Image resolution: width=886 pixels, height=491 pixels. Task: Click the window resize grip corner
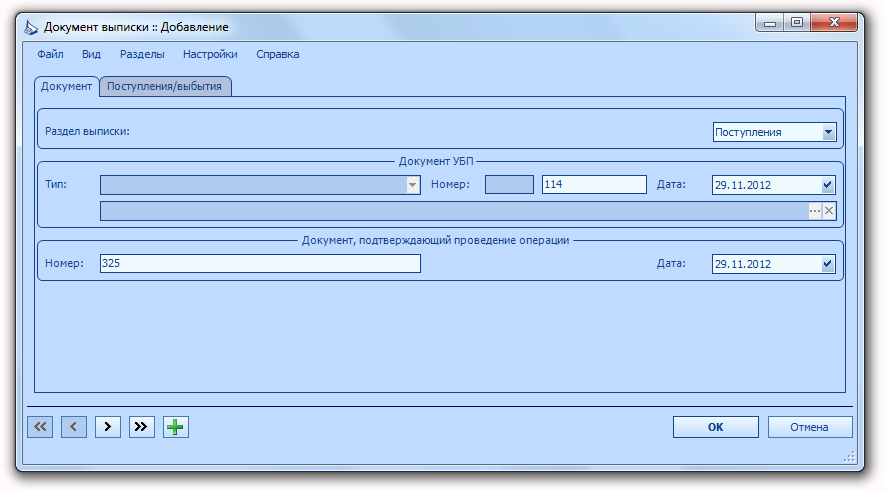[x=849, y=457]
